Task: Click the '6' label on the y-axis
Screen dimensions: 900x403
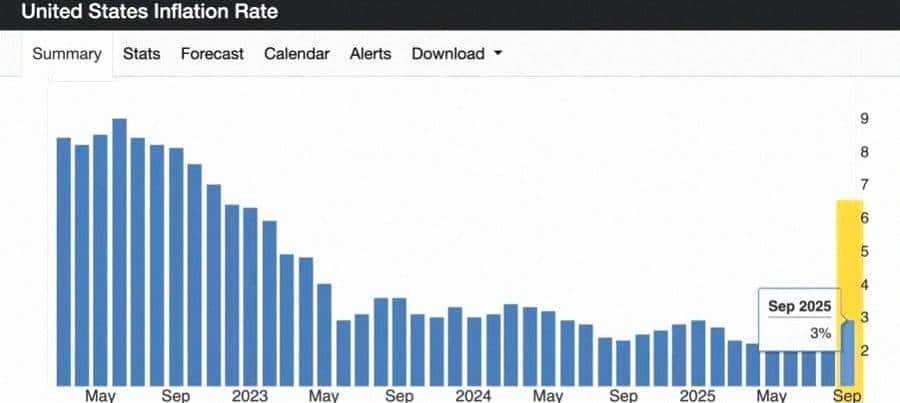Action: pos(864,218)
